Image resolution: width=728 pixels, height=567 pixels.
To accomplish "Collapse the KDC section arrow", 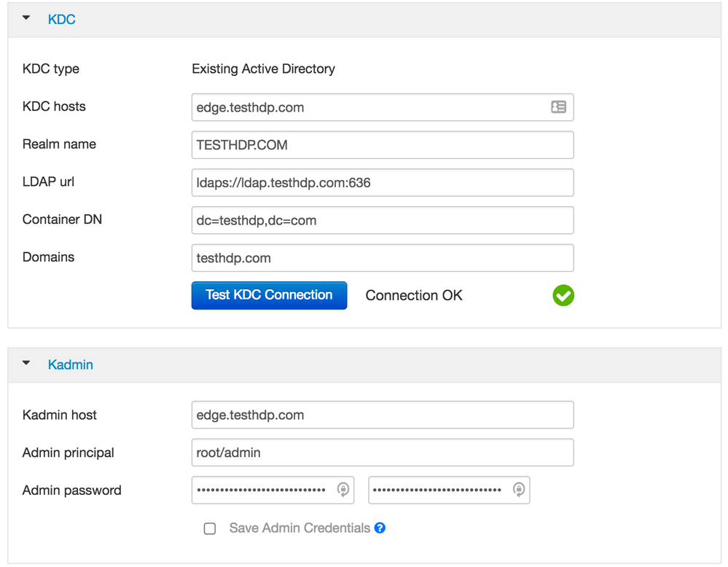I will coord(27,18).
